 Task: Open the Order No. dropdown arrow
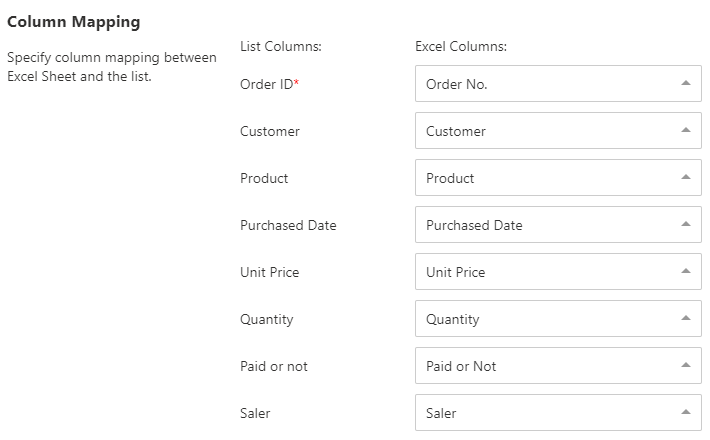686,83
